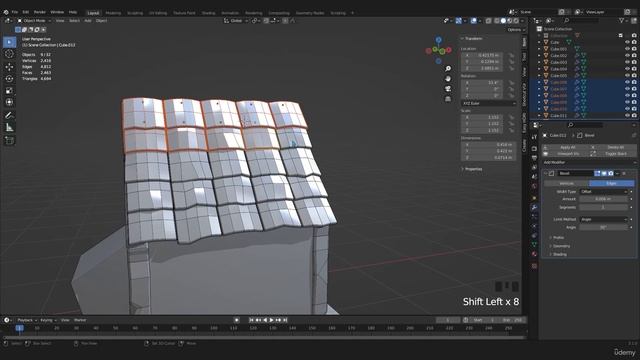Select the Transform tool
This screenshot has width=640, height=360.
pos(9,102)
